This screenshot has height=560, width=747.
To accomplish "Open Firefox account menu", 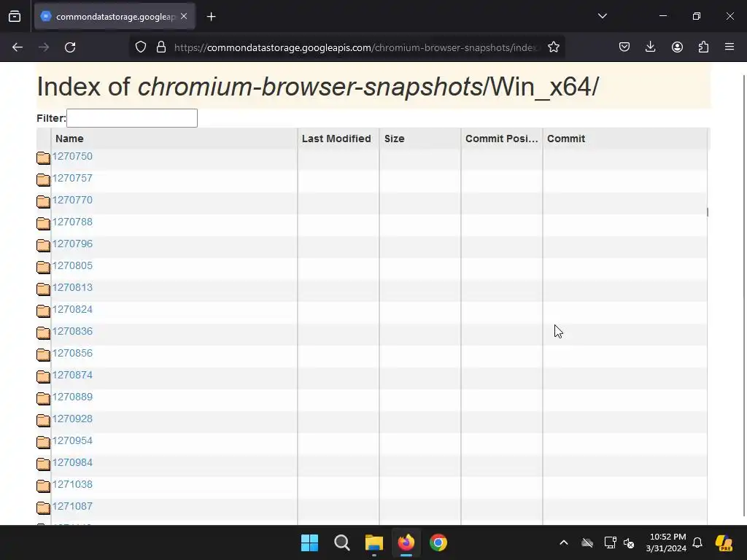I will [x=677, y=47].
